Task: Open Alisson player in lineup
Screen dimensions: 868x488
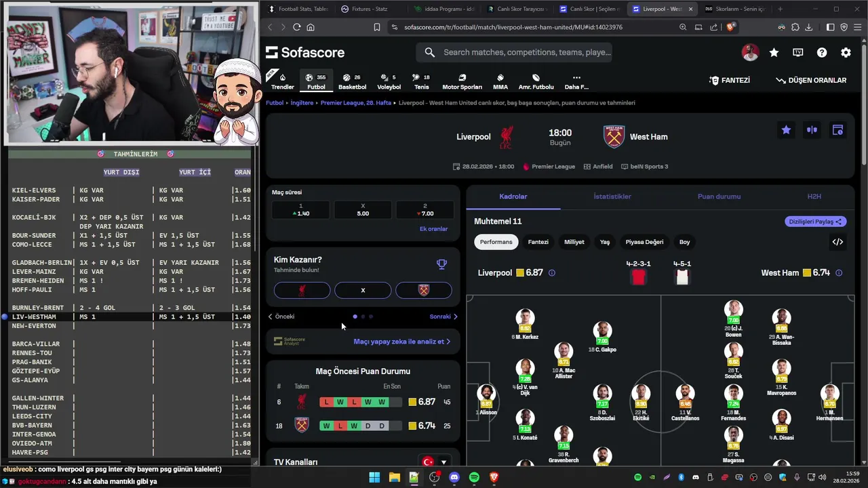Action: click(x=486, y=399)
